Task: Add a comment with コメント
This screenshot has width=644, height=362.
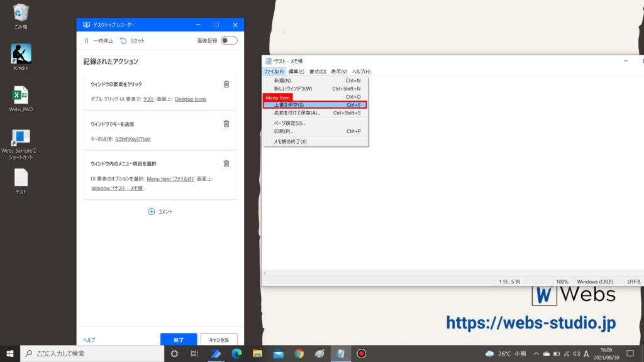Action: click(x=160, y=211)
